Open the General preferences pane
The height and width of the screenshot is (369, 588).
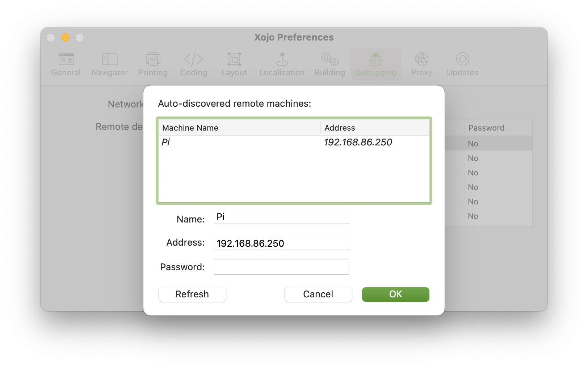66,64
